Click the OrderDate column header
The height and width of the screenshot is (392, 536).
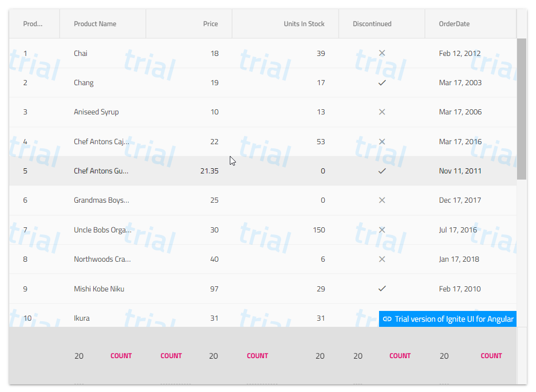click(454, 24)
